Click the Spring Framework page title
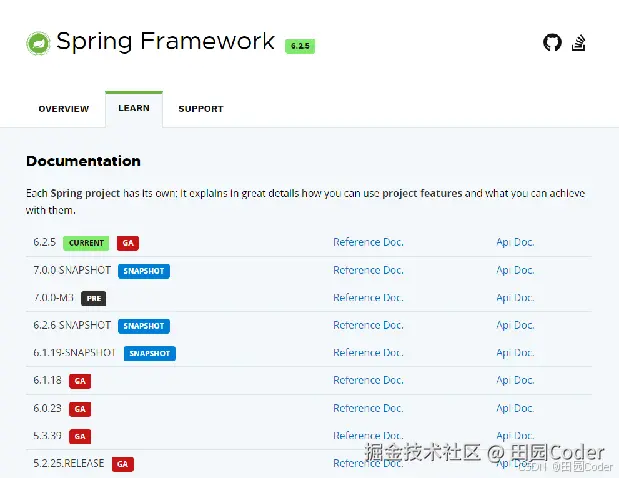 [x=165, y=41]
